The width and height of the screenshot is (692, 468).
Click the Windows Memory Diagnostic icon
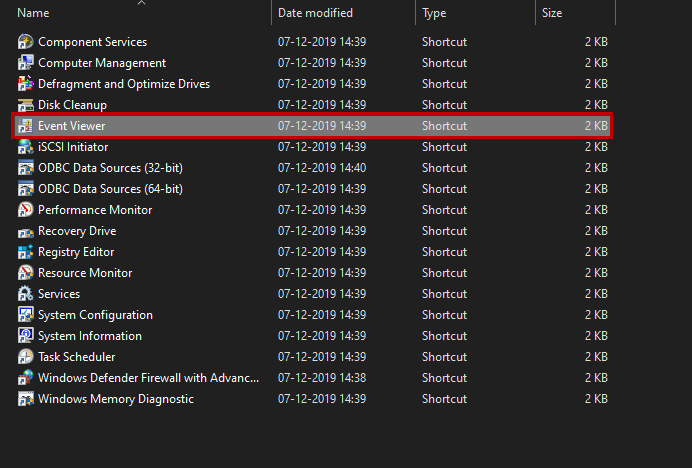coord(26,399)
